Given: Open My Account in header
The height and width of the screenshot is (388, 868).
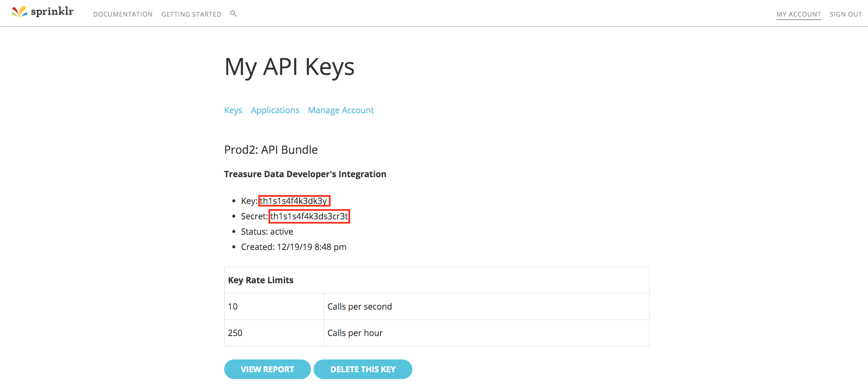Looking at the screenshot, I should [x=798, y=14].
